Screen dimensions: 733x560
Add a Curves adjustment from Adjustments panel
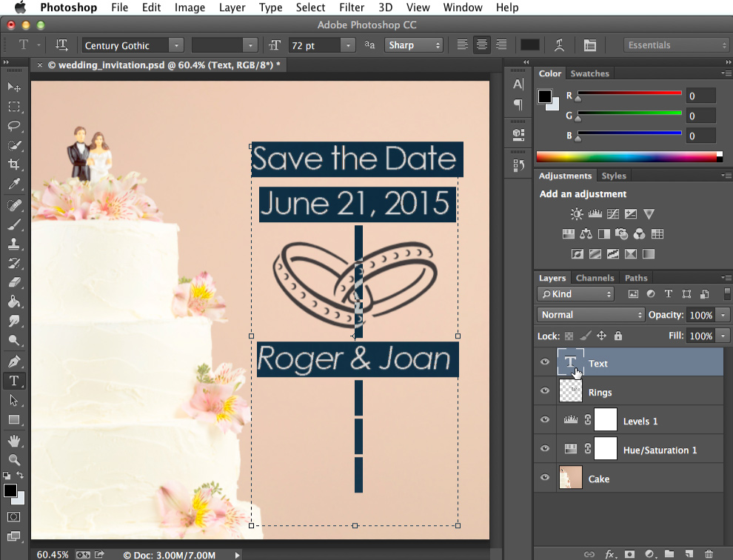pyautogui.click(x=612, y=213)
